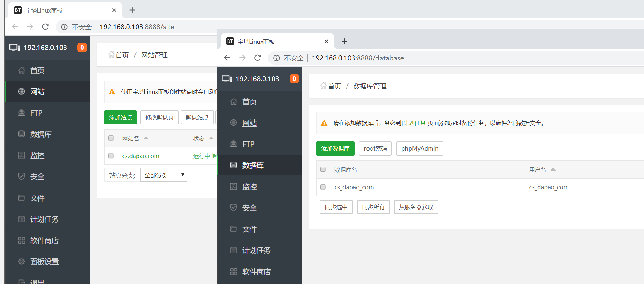Click the green 添加数据库 button
The image size is (644, 284).
[335, 148]
